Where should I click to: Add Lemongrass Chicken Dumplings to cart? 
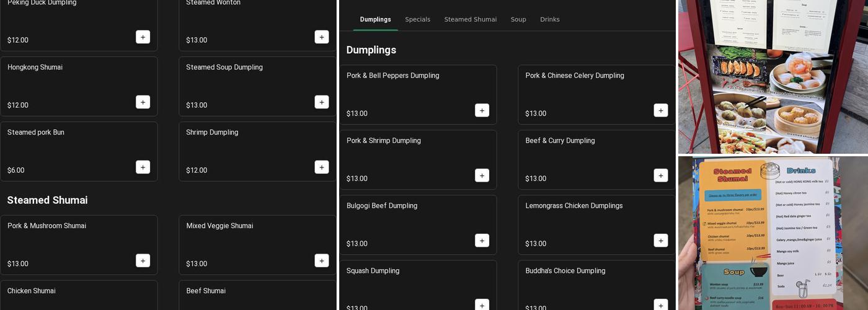(660, 241)
